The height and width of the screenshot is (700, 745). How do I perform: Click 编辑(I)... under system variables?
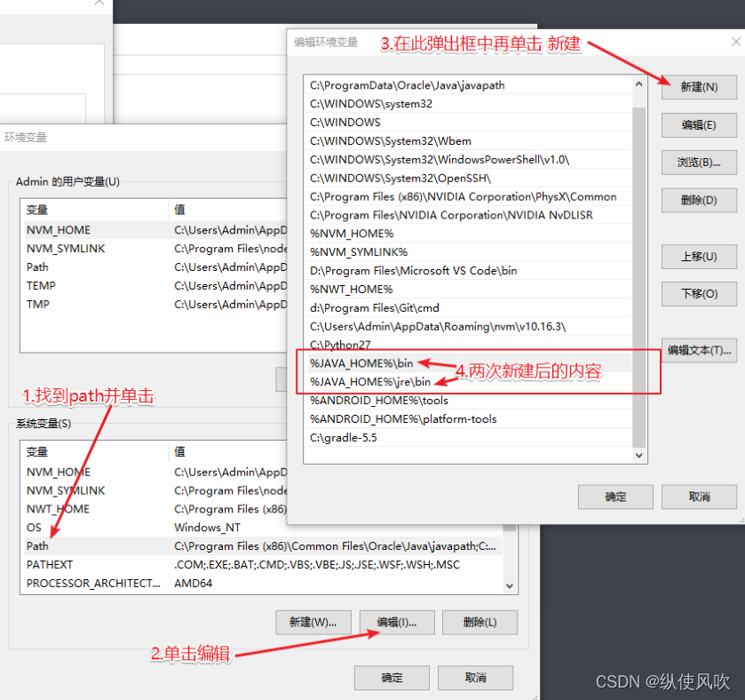click(397, 622)
